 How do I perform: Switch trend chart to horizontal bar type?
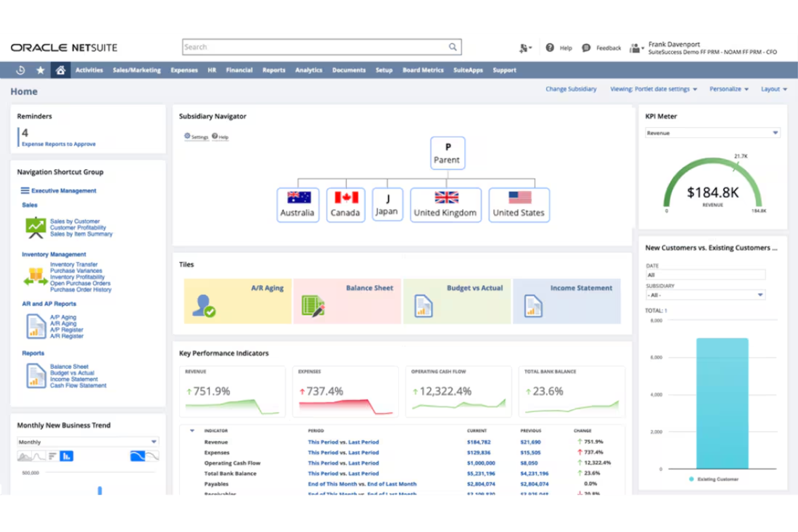pos(52,457)
